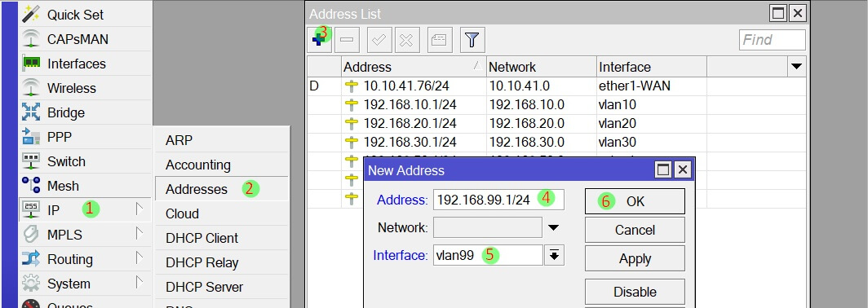Sort by the Interface column header
Image resolution: width=868 pixels, height=308 pixels.
click(652, 67)
